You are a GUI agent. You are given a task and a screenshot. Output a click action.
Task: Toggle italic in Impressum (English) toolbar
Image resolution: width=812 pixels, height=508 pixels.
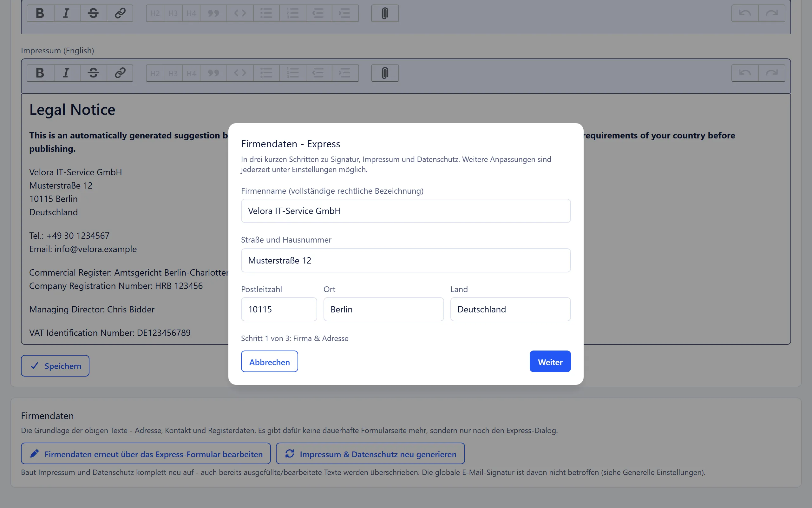[67, 73]
